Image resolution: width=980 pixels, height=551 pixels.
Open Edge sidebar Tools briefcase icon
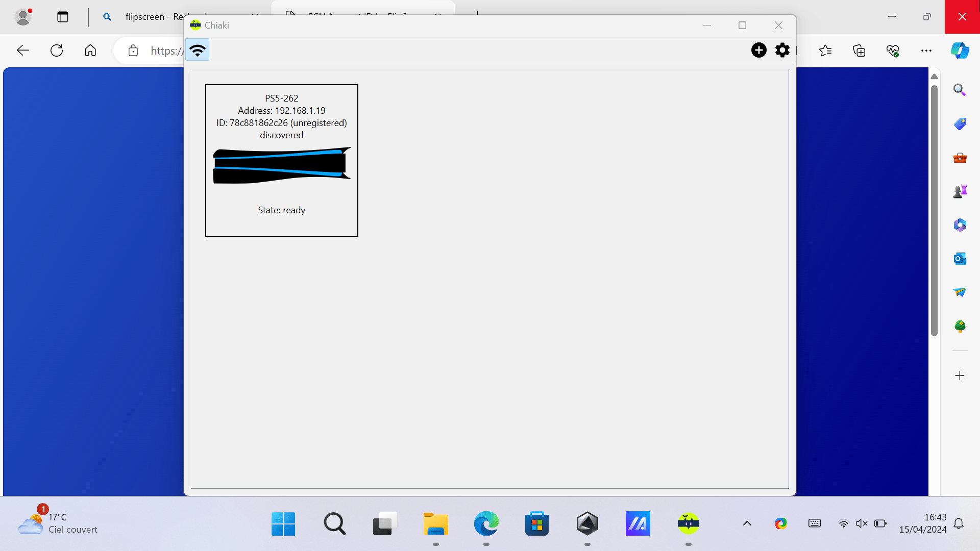point(960,158)
